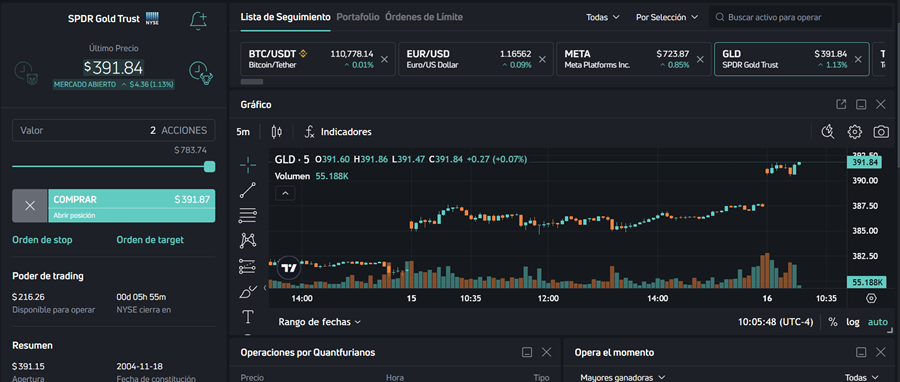Switch to the Portafolio tab
This screenshot has height=382, width=900.
pyautogui.click(x=358, y=17)
